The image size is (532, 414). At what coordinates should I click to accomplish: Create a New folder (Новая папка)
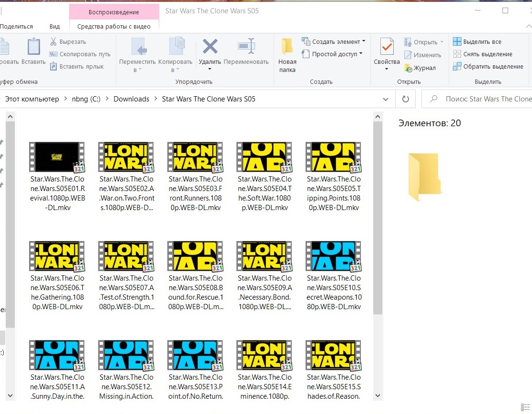point(287,55)
